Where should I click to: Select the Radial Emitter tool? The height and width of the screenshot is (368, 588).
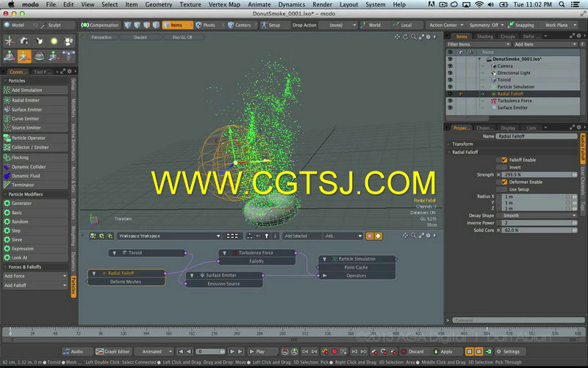point(35,100)
